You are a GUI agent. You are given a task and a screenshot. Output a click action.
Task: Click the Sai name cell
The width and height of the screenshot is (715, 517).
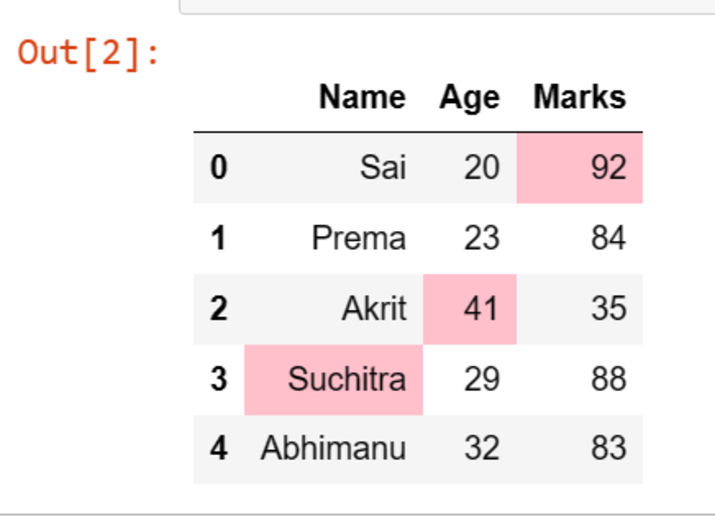(x=383, y=167)
